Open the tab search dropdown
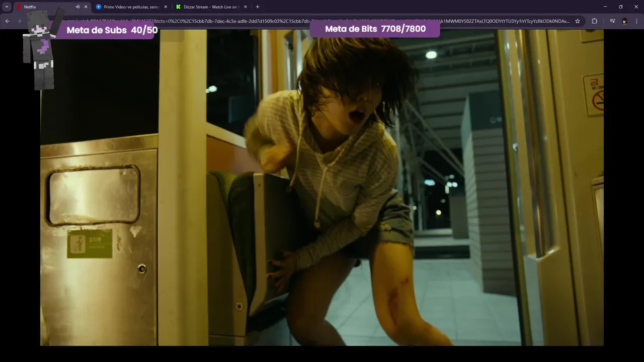The image size is (644, 362). point(7,7)
